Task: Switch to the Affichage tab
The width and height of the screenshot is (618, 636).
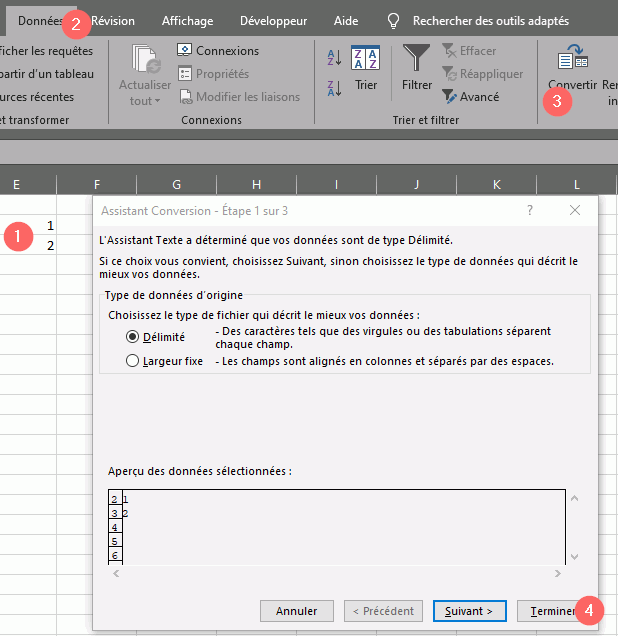Action: 187,20
